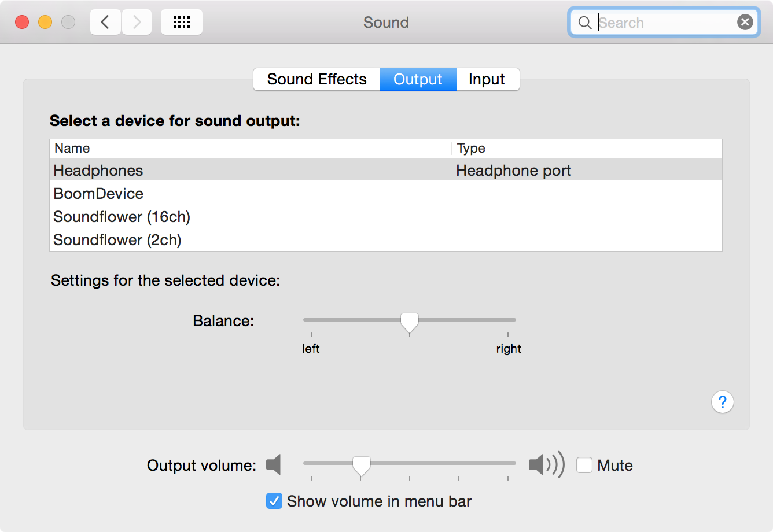This screenshot has width=773, height=532.
Task: Select BoomDevice as output device
Action: [x=98, y=193]
